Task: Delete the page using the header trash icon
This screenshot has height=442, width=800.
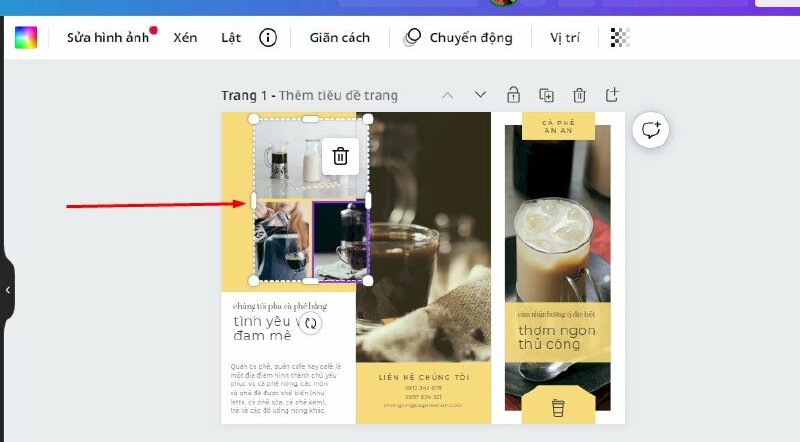Action: 579,95
